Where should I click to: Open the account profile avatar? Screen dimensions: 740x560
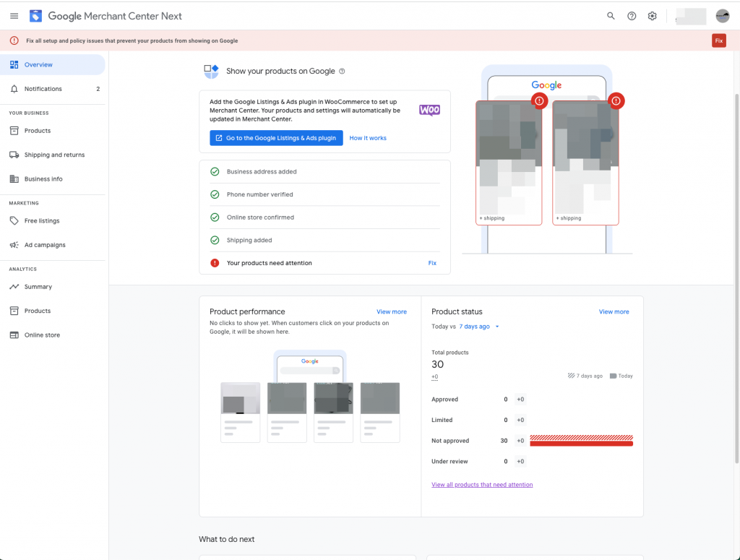pos(723,16)
